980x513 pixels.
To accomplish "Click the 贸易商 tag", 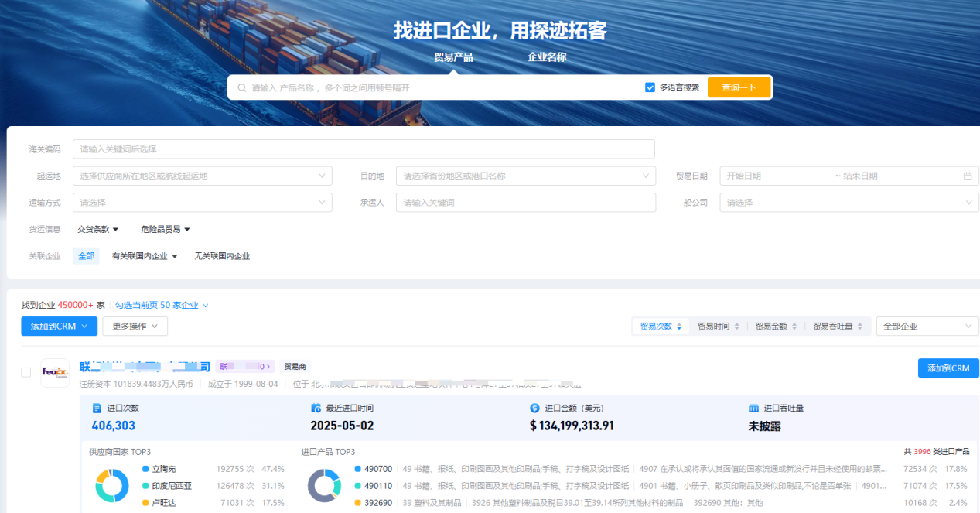I will coord(295,367).
